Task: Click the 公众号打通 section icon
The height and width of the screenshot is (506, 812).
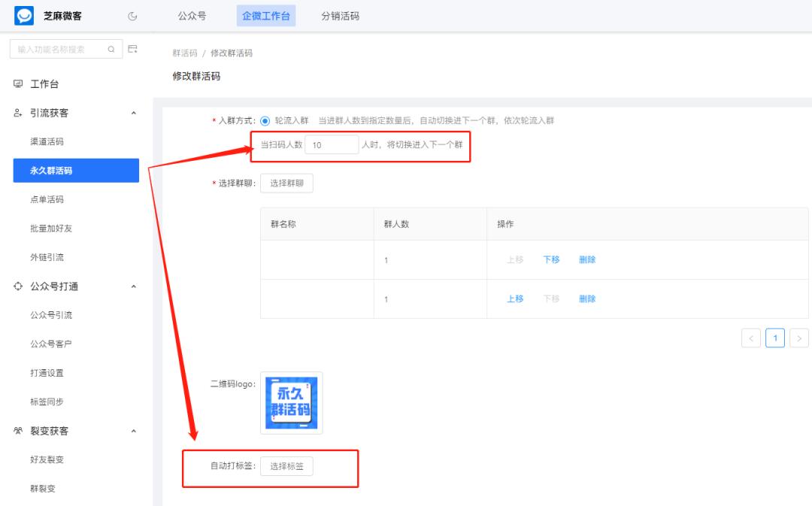Action: click(x=17, y=286)
